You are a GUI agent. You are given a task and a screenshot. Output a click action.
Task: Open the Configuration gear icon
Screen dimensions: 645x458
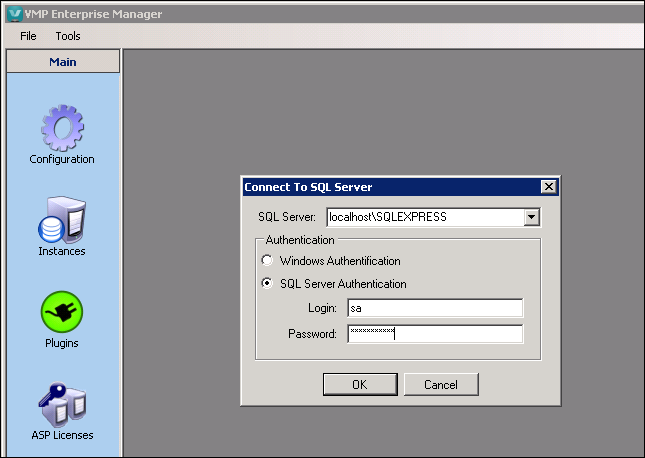[x=62, y=128]
